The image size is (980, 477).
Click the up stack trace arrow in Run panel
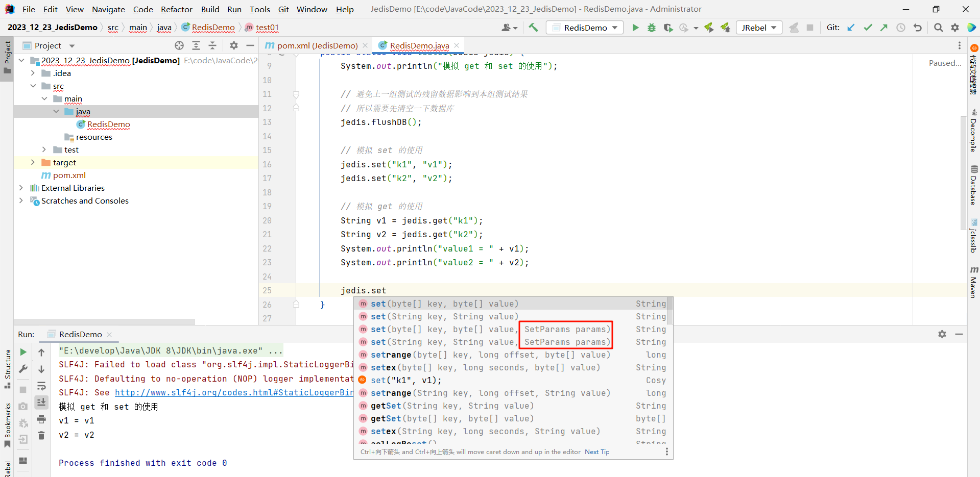pos(41,352)
